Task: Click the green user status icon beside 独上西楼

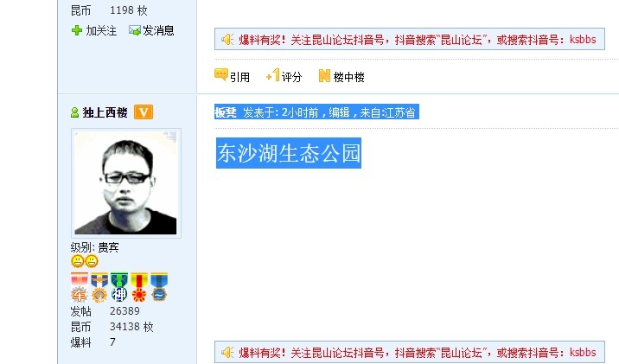Action: coord(74,113)
